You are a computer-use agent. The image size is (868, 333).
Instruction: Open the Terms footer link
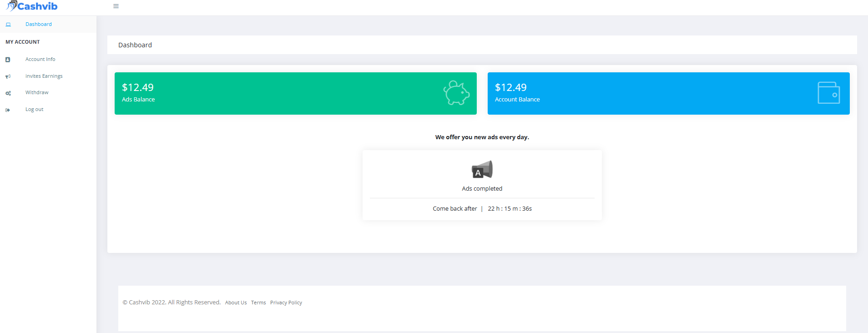(x=258, y=303)
